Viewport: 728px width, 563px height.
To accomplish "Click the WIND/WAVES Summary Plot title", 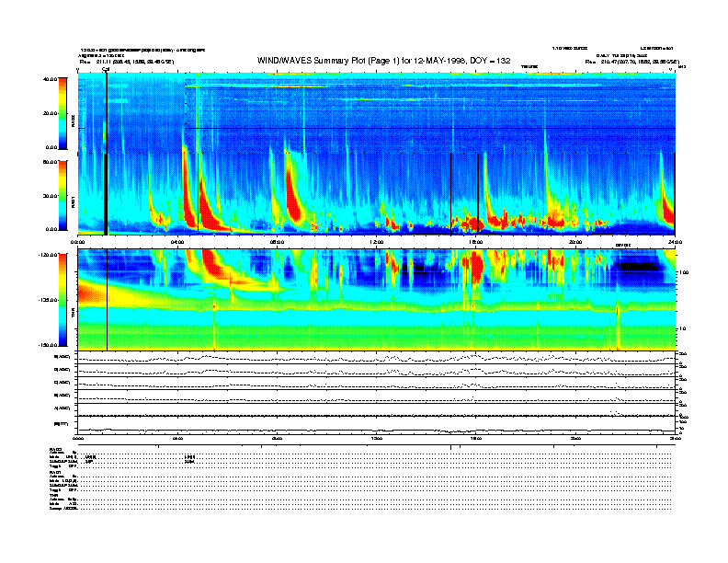I will [x=383, y=61].
